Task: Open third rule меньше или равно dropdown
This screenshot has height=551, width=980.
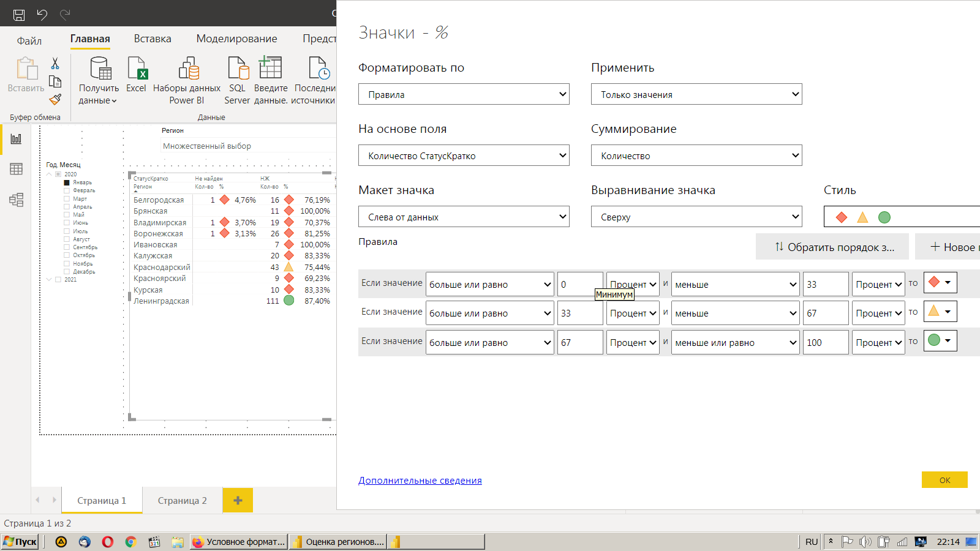Action: click(736, 342)
